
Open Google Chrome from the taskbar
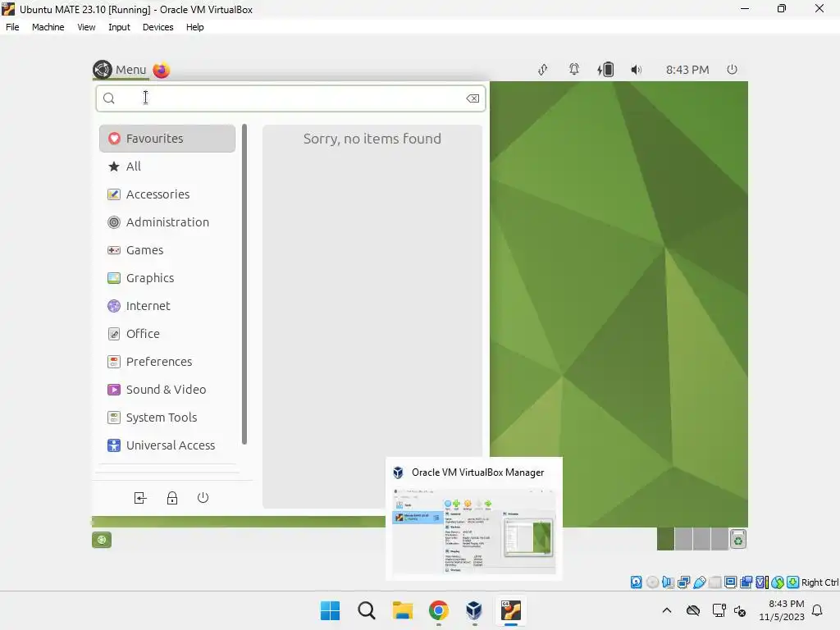pos(438,610)
